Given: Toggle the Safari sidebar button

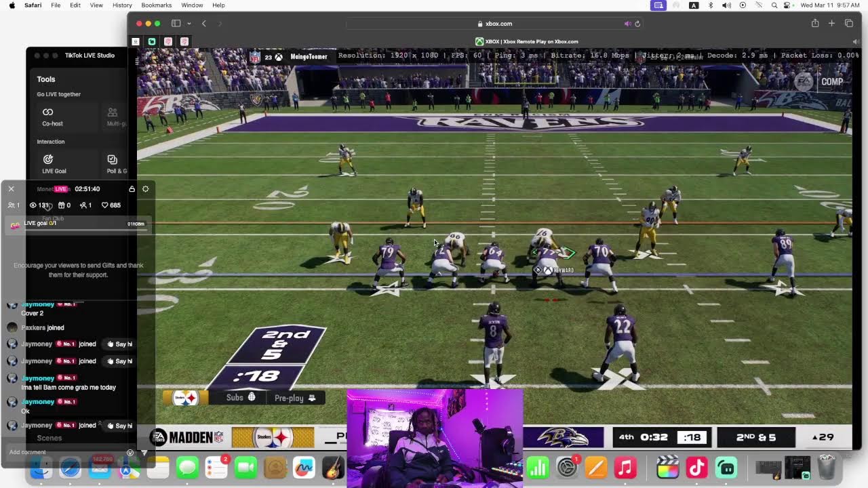Looking at the screenshot, I should [176, 24].
